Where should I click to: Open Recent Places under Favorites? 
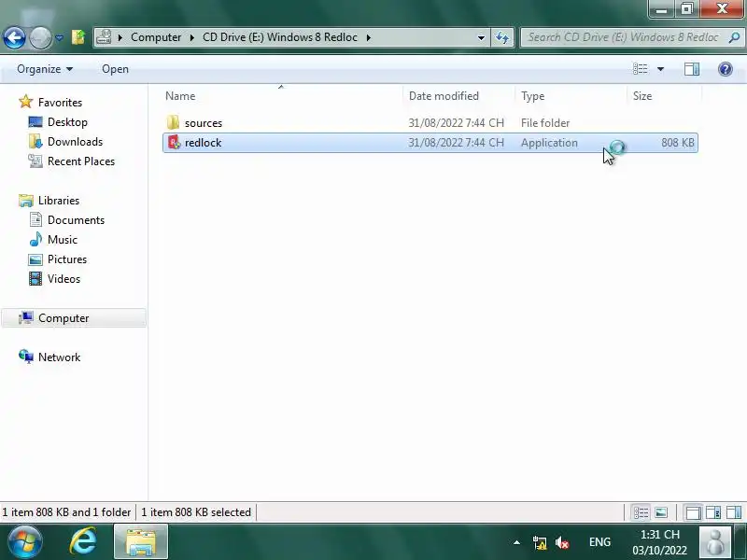pyautogui.click(x=81, y=161)
